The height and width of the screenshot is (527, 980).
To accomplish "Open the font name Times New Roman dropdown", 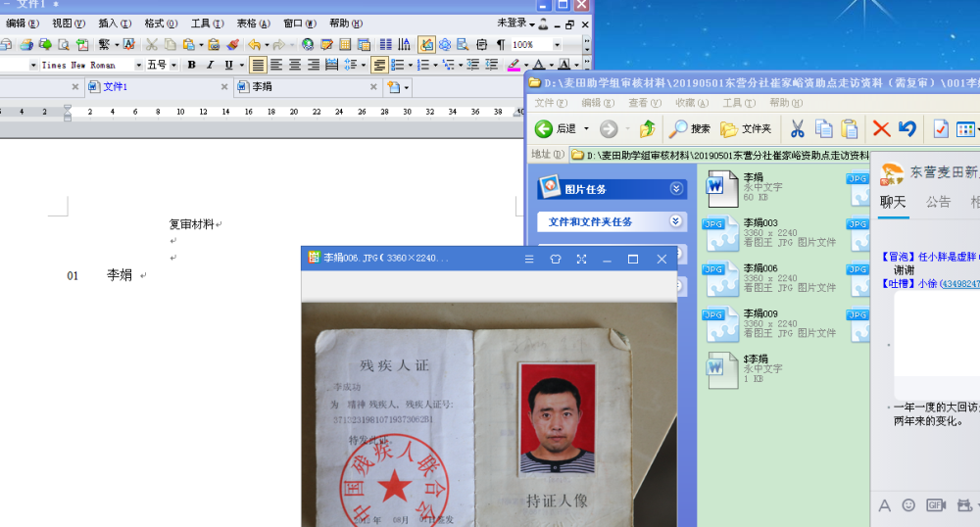I will 139,65.
